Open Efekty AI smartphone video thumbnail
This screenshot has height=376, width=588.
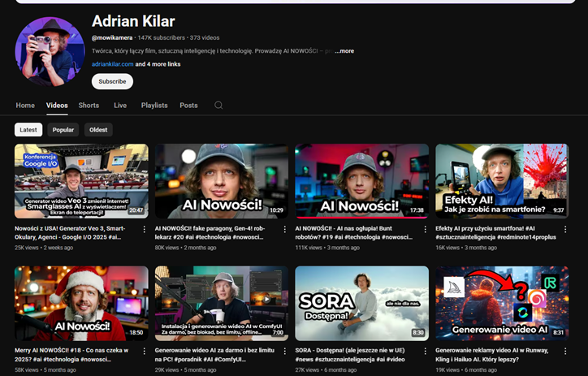pyautogui.click(x=502, y=181)
